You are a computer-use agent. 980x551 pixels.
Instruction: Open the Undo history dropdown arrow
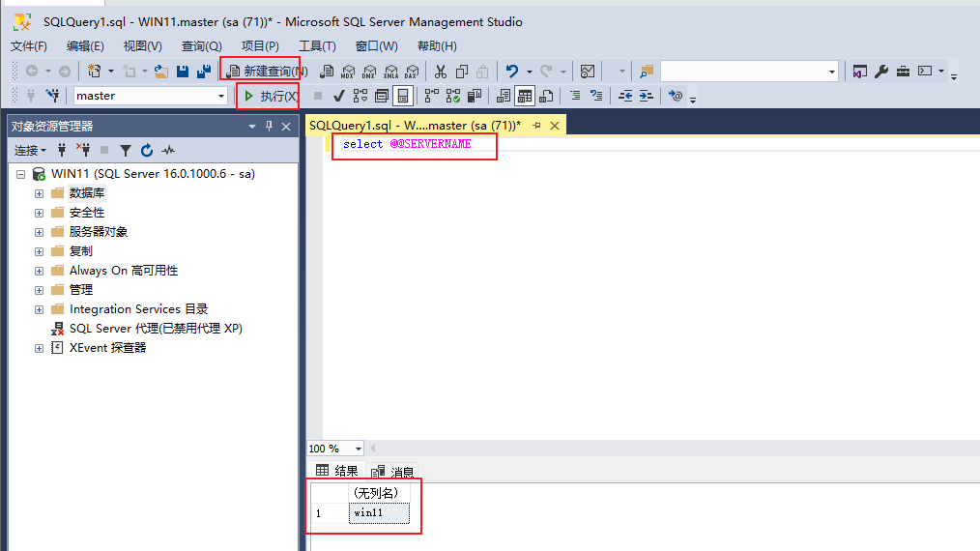pyautogui.click(x=529, y=72)
